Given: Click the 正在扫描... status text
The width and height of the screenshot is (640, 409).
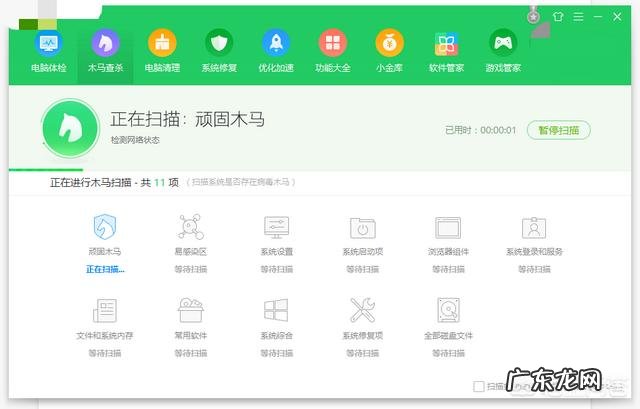Looking at the screenshot, I should point(105,269).
